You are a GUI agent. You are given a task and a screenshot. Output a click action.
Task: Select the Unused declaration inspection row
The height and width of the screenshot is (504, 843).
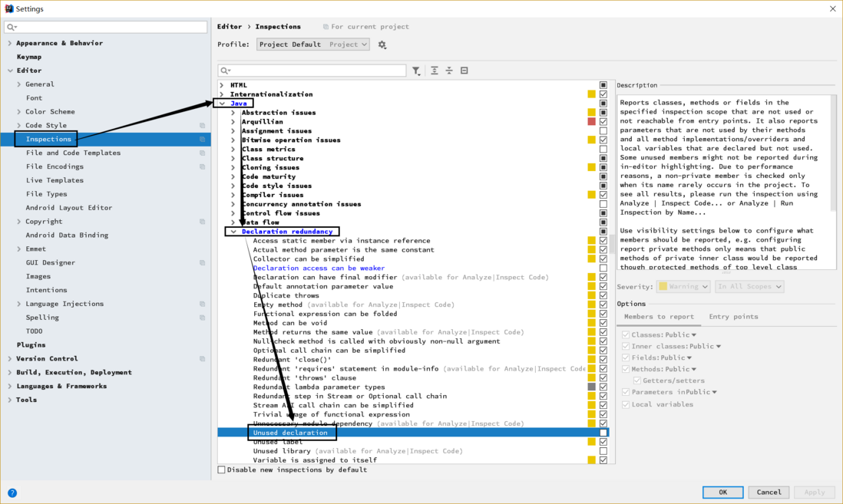[x=414, y=433]
